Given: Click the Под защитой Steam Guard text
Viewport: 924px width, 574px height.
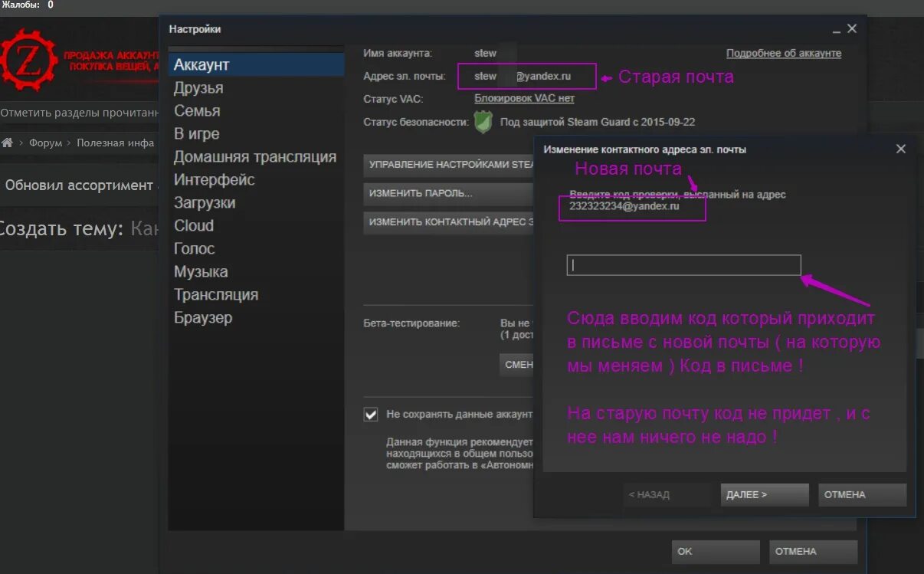Looking at the screenshot, I should pos(598,122).
